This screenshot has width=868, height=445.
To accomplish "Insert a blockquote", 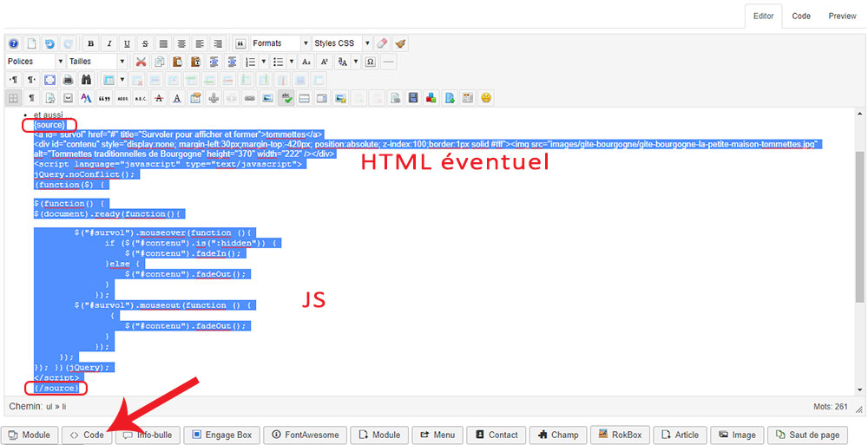I will (x=240, y=43).
